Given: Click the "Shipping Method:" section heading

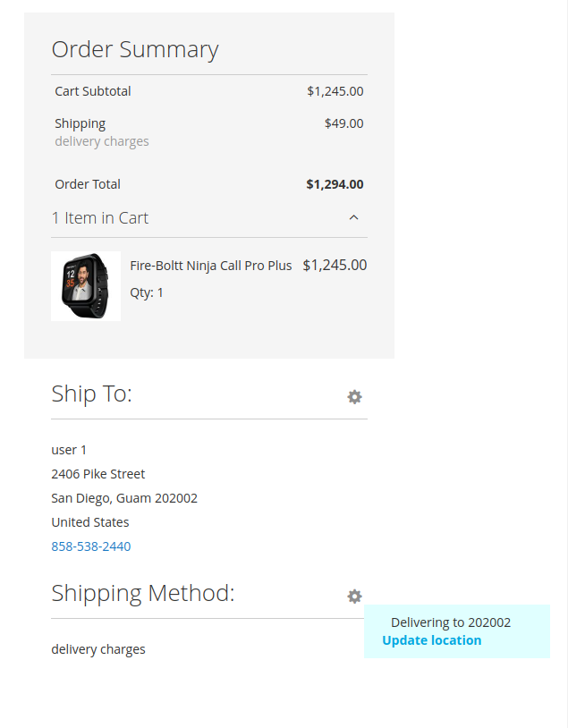Looking at the screenshot, I should coord(143,593).
